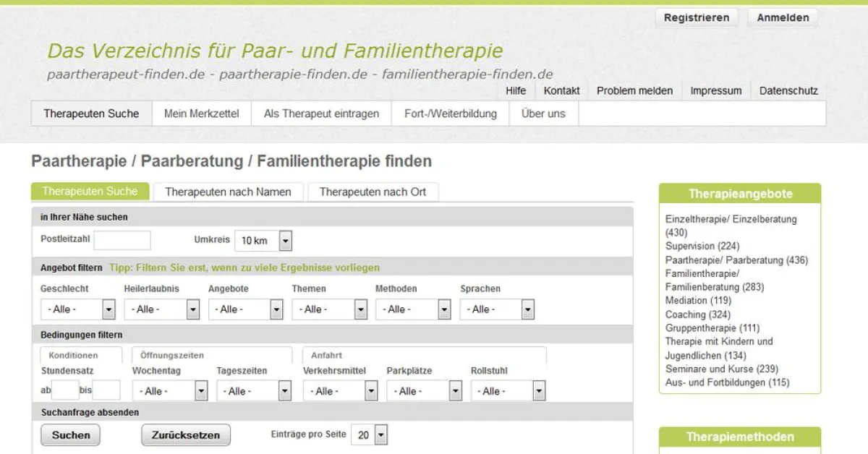
Task: Open the Angebote filter dropdown
Action: pos(246,309)
